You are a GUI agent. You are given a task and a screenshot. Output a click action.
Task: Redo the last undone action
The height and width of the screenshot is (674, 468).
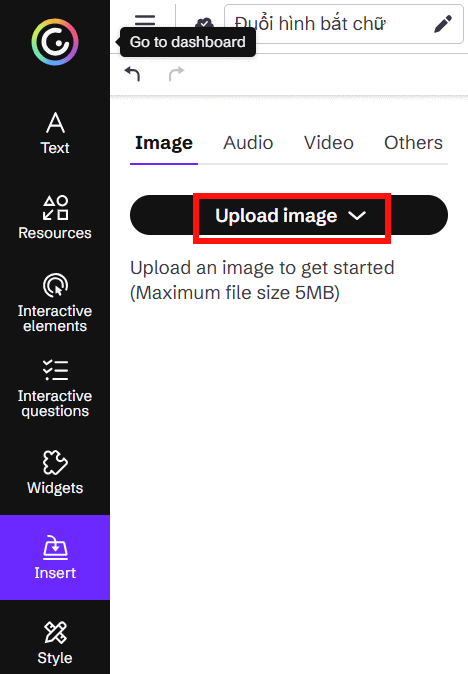176,74
